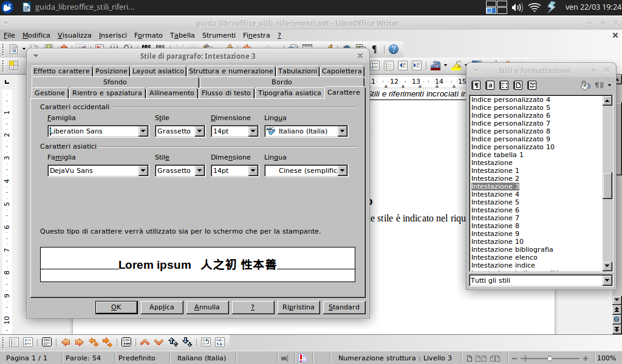
Task: Switch to single-page view in status bar
Action: (470, 358)
